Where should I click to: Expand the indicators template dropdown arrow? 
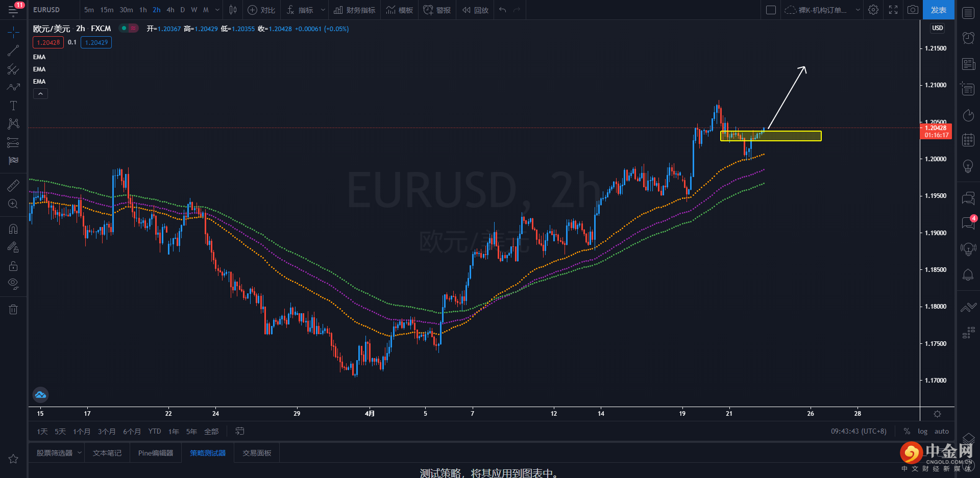pyautogui.click(x=323, y=10)
